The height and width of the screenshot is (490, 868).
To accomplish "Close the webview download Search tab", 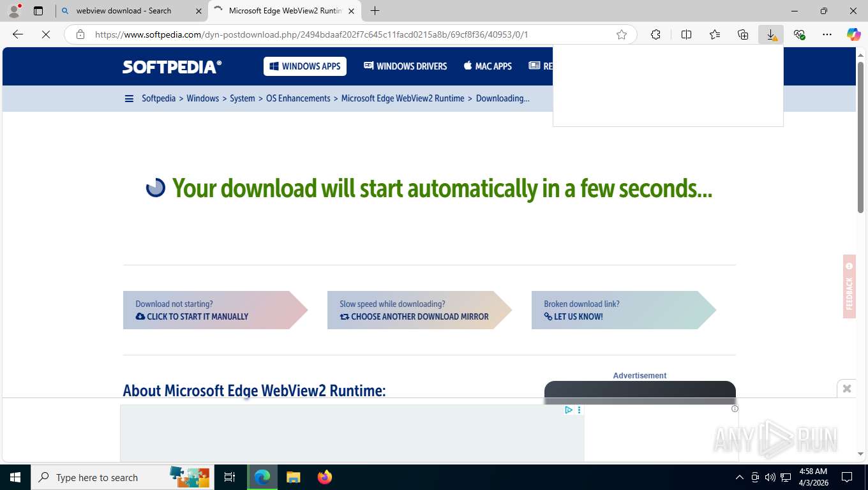I will pos(198,11).
